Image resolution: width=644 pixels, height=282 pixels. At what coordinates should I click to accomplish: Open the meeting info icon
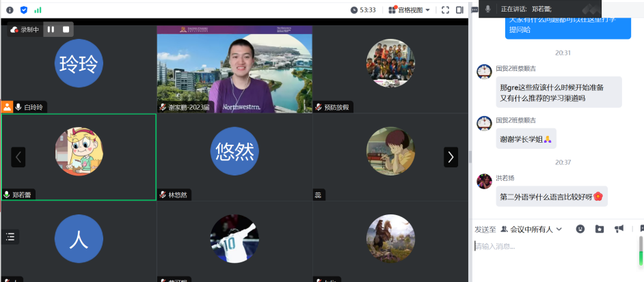tap(10, 10)
